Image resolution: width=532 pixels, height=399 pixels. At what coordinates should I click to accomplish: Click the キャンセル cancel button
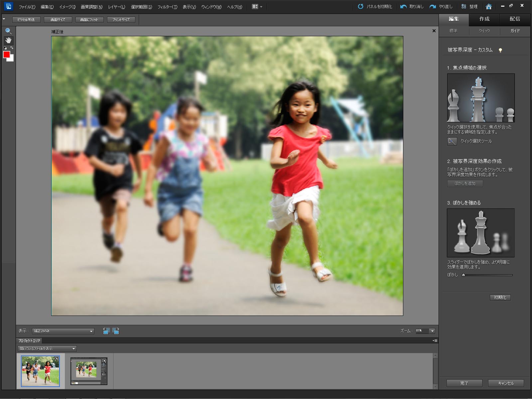click(506, 383)
